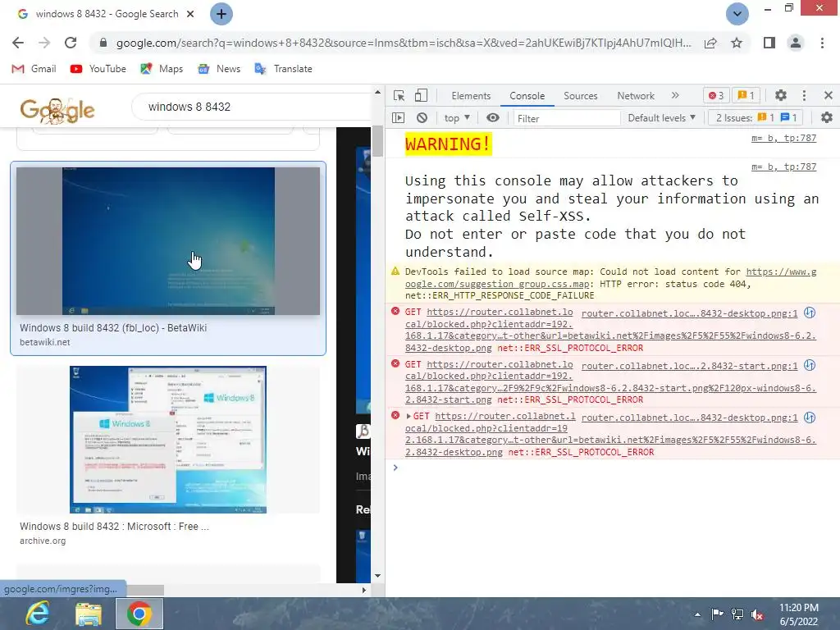This screenshot has width=840, height=630.
Task: Open the suggestion_group.css.map URL link
Action: [610, 277]
